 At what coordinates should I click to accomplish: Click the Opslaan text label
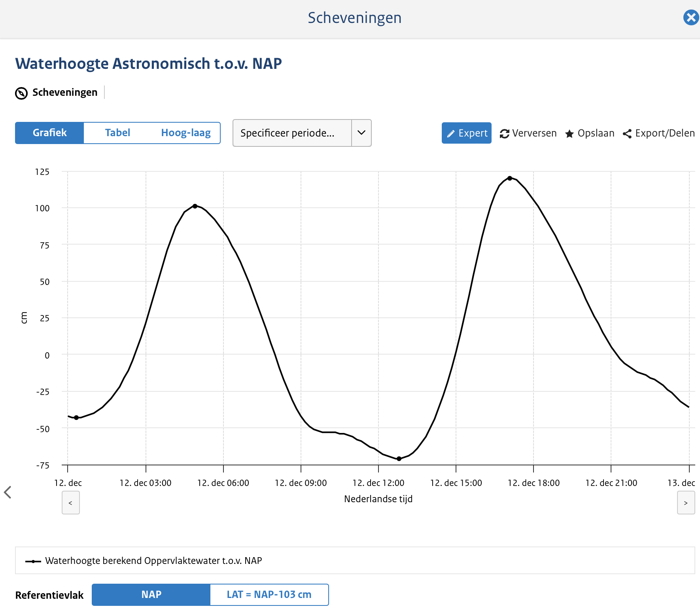click(x=596, y=133)
